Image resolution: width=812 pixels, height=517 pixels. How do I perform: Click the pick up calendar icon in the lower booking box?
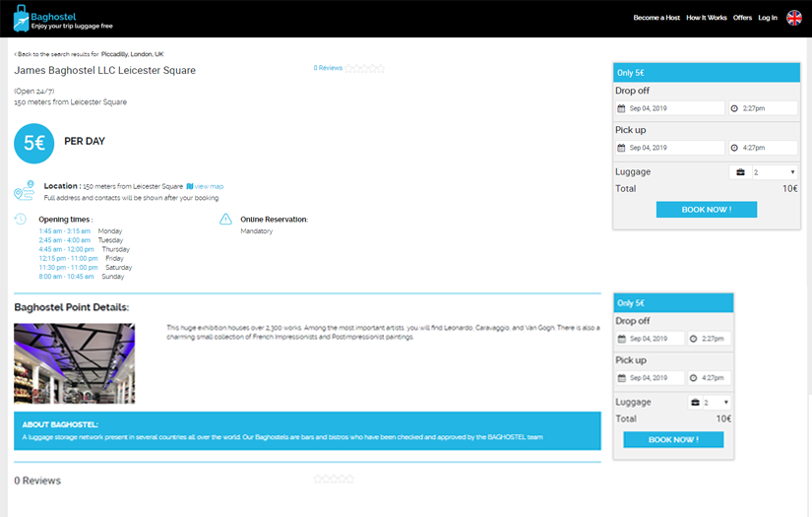coord(621,377)
